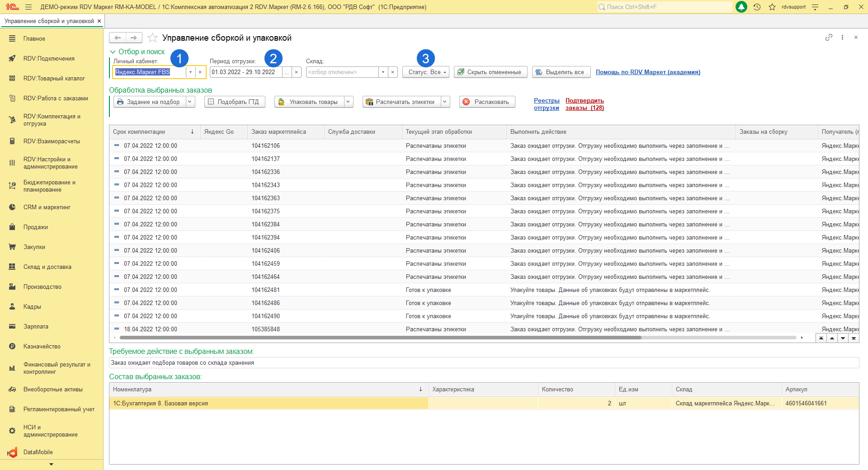Click the horizontal scrollbar of orders table
The height and width of the screenshot is (470, 868).
pyautogui.click(x=380, y=338)
